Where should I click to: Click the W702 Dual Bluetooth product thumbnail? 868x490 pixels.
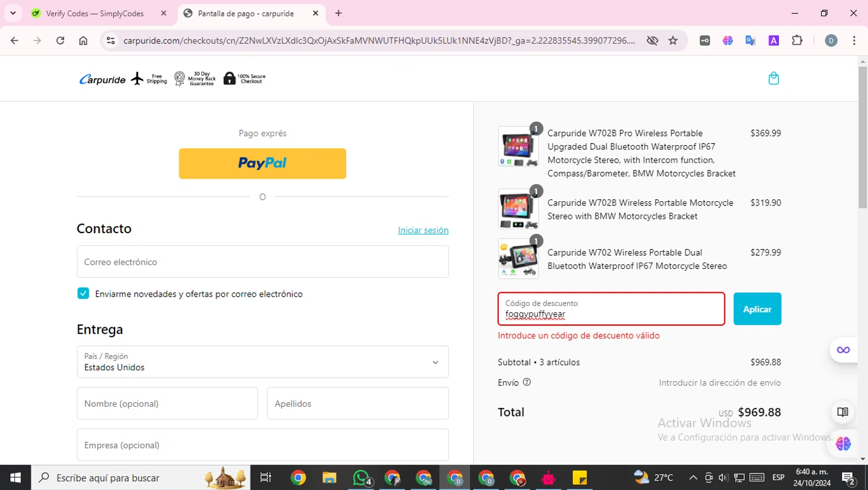pyautogui.click(x=518, y=259)
